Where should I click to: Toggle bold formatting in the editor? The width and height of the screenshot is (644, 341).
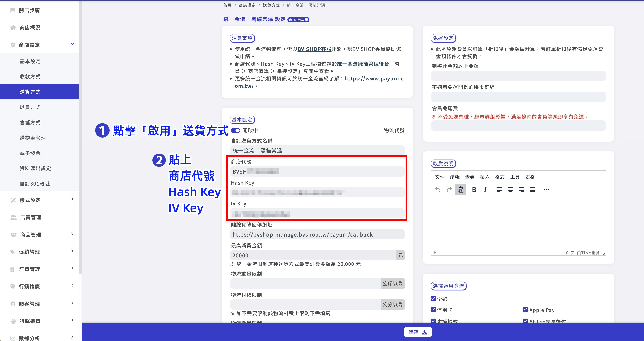[x=474, y=190]
